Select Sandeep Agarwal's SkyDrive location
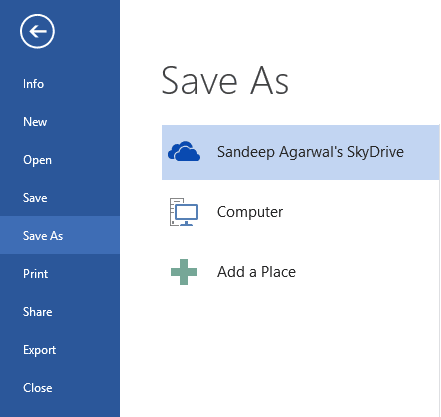This screenshot has width=441, height=417. click(301, 152)
